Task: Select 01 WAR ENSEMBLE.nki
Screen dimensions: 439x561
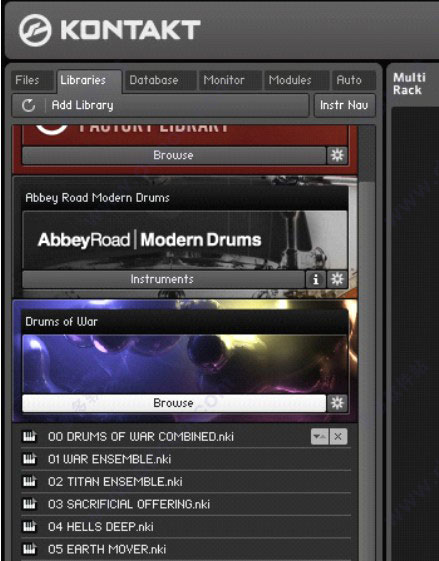Action: [109, 459]
